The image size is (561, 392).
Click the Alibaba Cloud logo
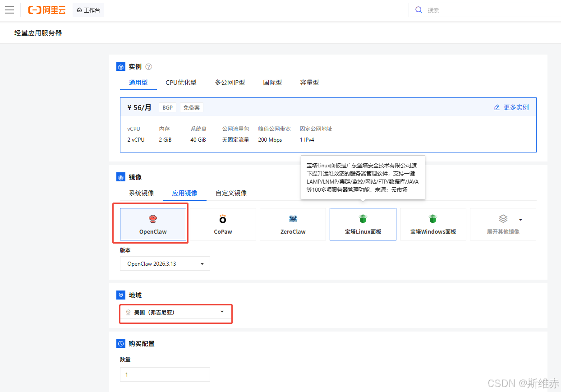click(47, 10)
